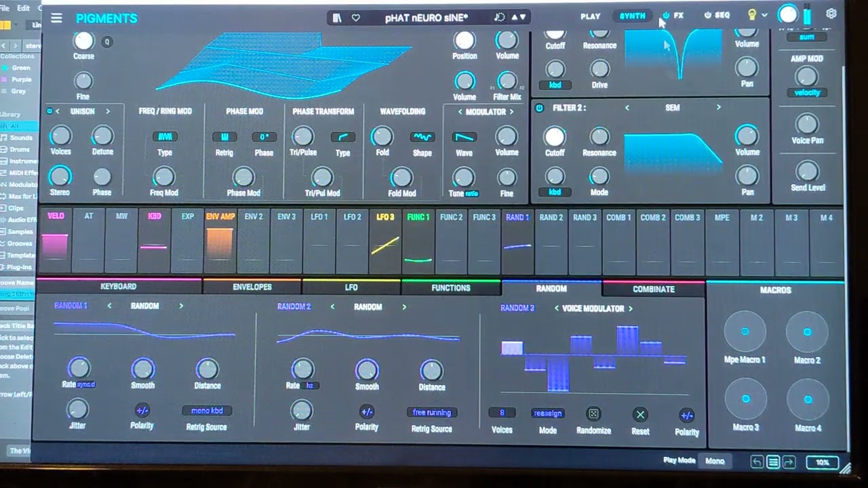Click the 10% CPU meter box
Viewport: 868px width, 488px height.
coord(822,462)
